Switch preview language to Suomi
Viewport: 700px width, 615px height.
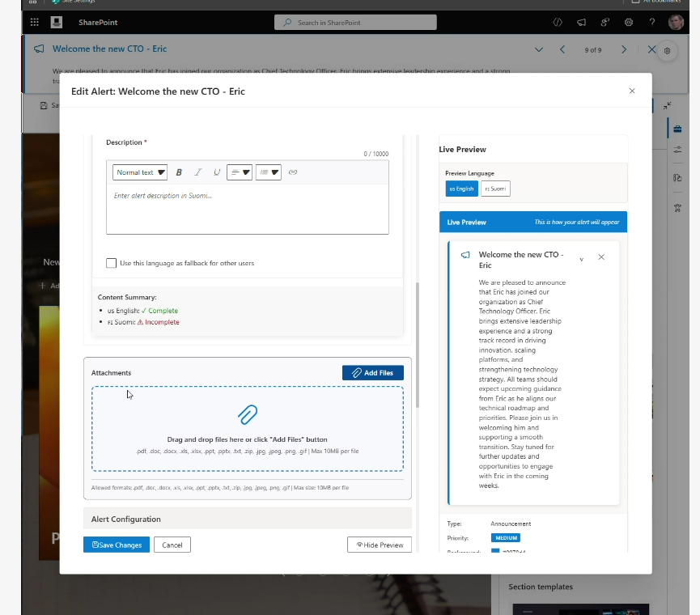point(495,189)
